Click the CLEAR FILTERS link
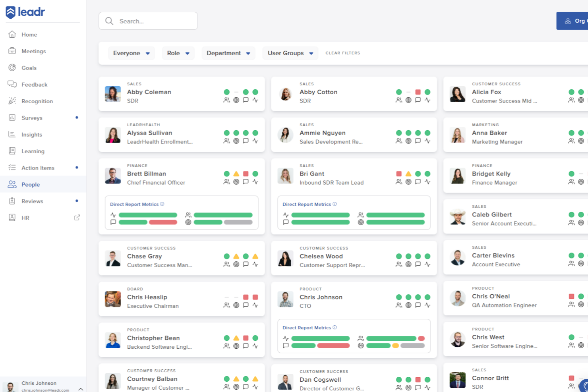This screenshot has width=588, height=392. tap(343, 53)
